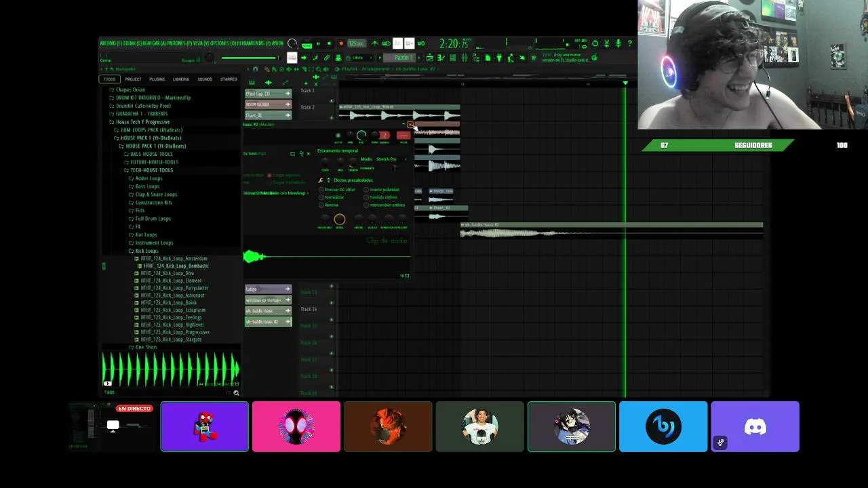Click the Discord icon tile
868x488 pixels.
755,426
